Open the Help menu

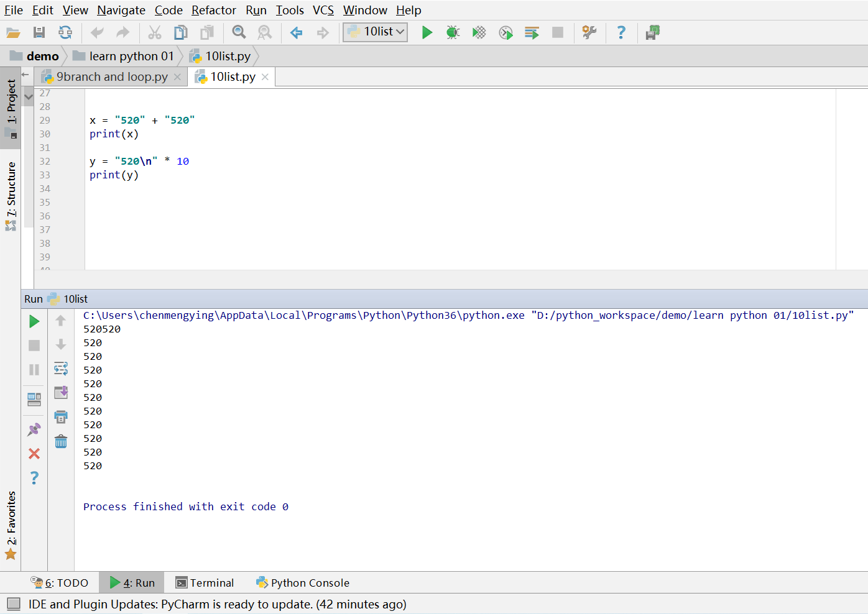(x=409, y=10)
